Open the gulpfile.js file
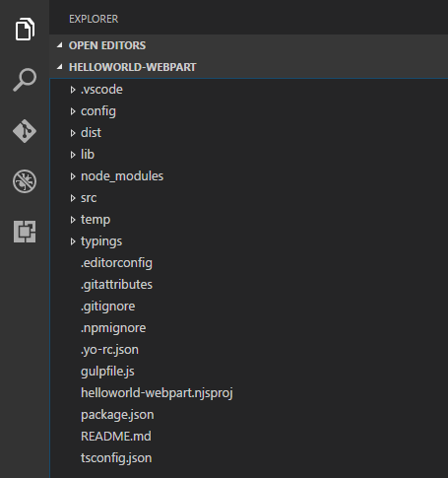 coord(107,372)
